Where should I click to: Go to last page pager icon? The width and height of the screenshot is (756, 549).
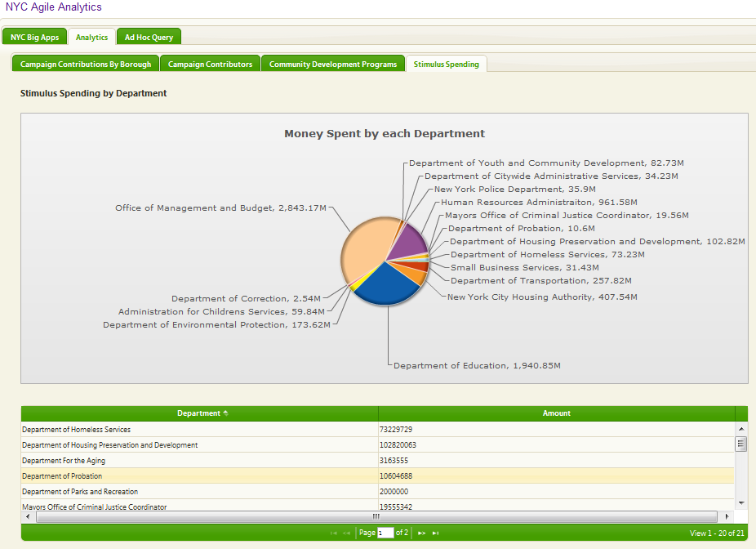[435, 533]
